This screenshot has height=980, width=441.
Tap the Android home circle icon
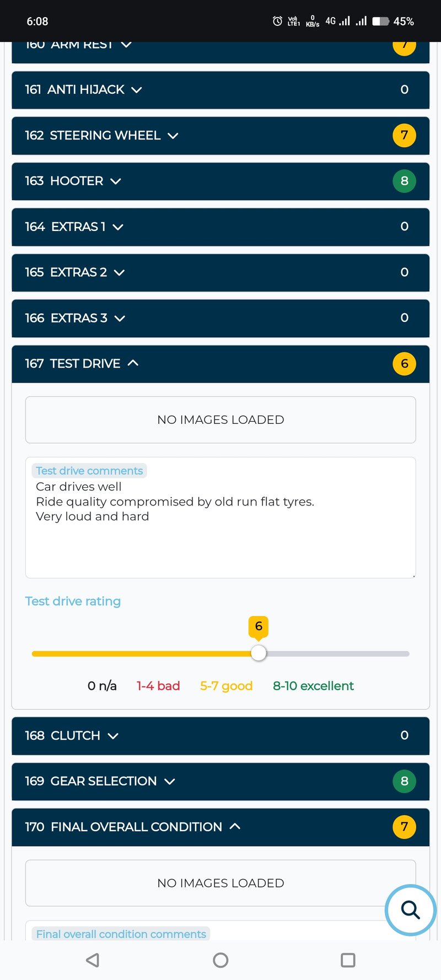click(x=220, y=960)
